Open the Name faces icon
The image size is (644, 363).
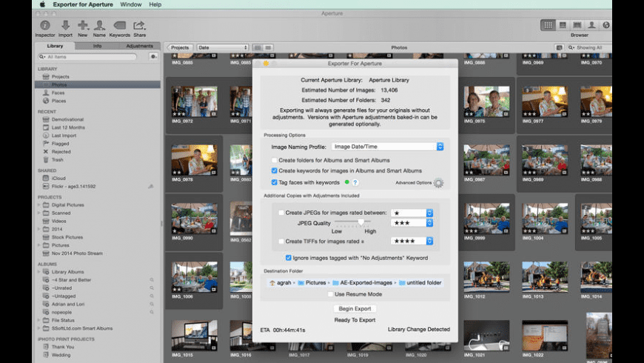(x=99, y=26)
